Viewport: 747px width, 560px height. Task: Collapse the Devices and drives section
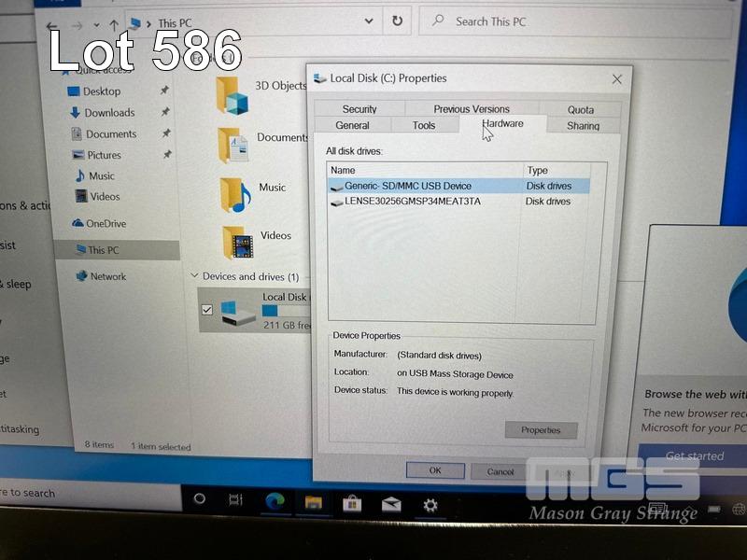pos(194,276)
